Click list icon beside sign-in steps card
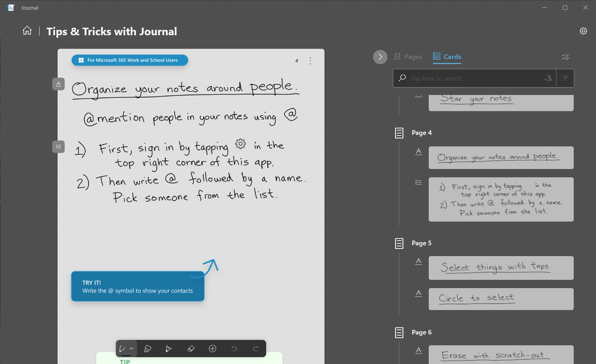Screen dimensions: 596x364 [x=419, y=182]
